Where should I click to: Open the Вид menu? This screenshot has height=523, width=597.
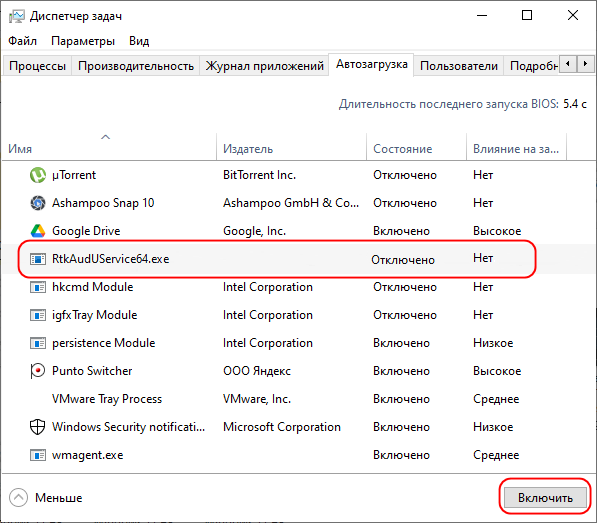pos(139,41)
